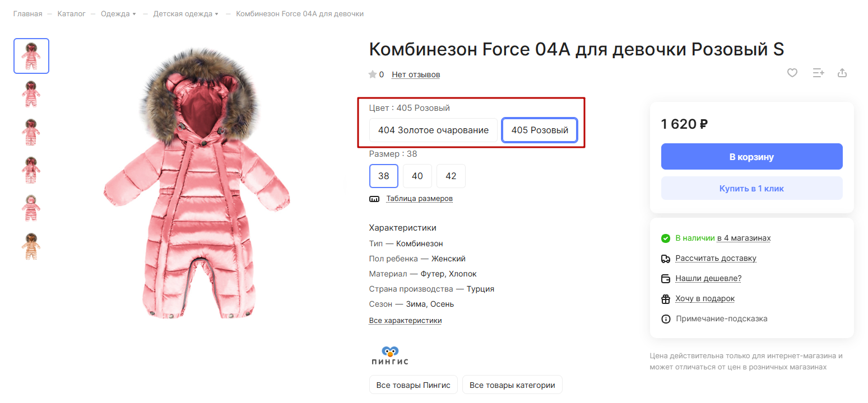The height and width of the screenshot is (403, 868).
Task: Click the rating star icon
Action: click(372, 74)
